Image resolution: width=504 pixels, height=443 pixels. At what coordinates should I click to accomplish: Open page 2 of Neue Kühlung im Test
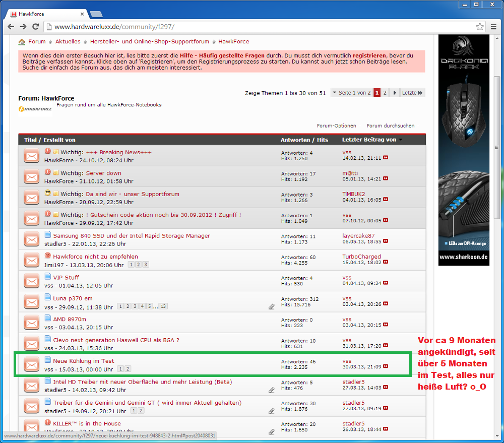pos(128,369)
